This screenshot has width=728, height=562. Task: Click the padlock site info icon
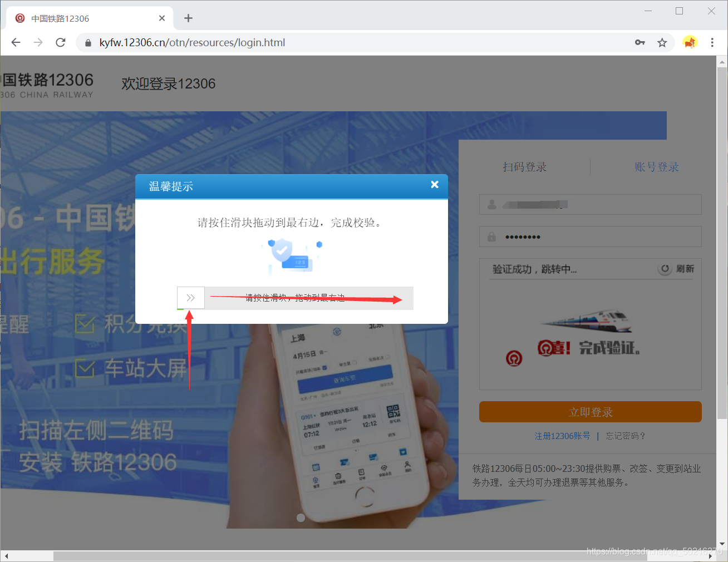pos(88,43)
